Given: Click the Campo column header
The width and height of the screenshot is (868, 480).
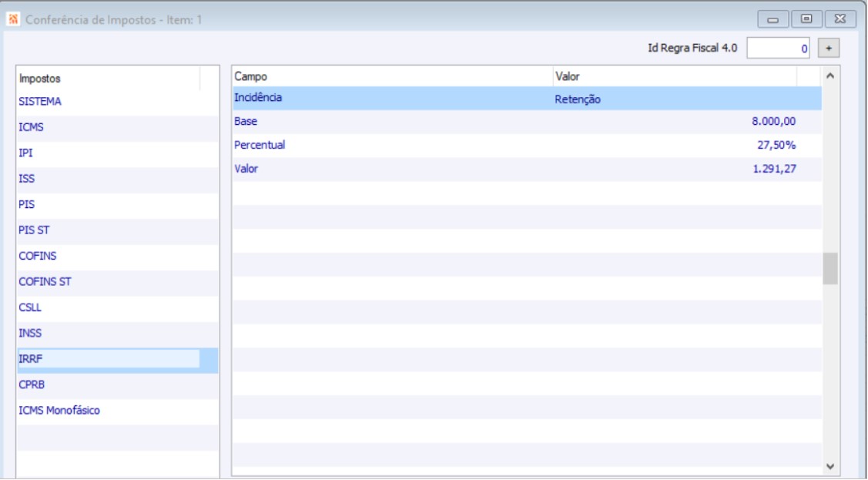Looking at the screenshot, I should pyautogui.click(x=393, y=76).
